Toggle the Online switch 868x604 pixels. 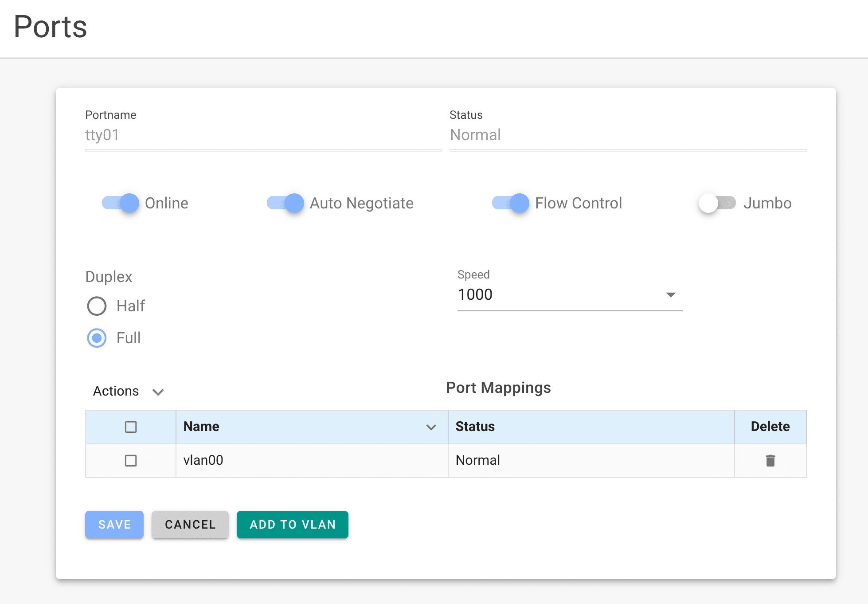coord(121,203)
